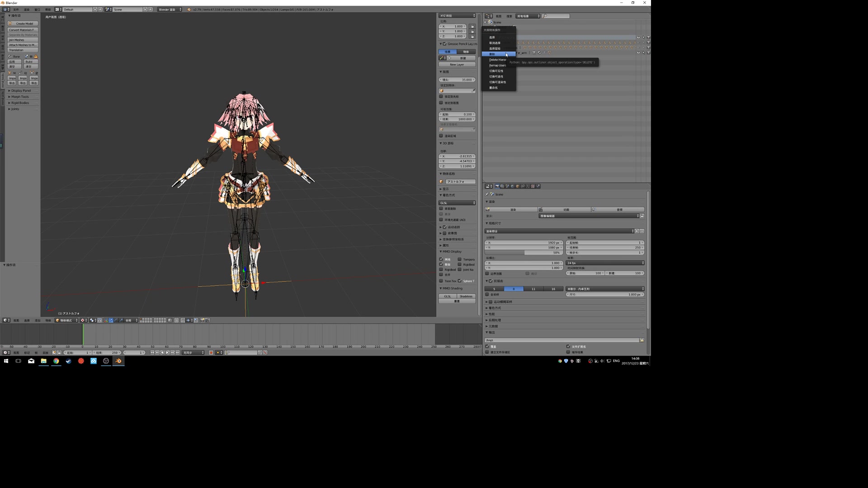Open the outliner Search menu
This screenshot has height=488, width=868.
tap(509, 16)
